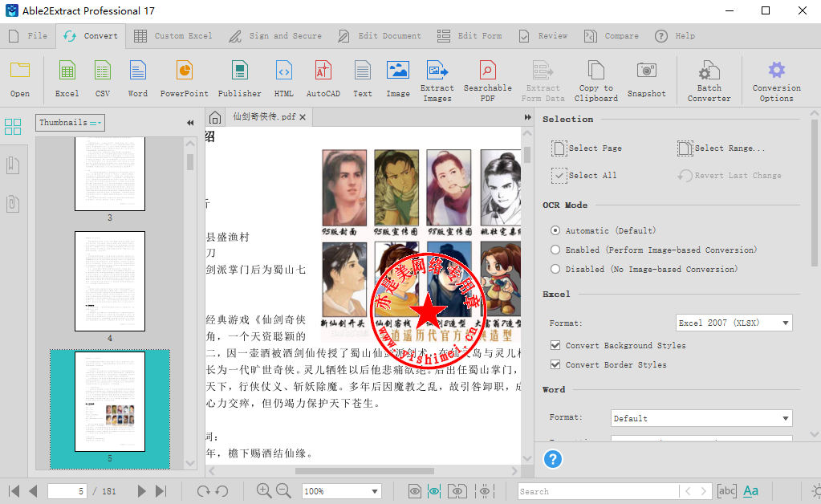Viewport: 821px width, 504px height.
Task: Switch to the Custom Excel tab
Action: click(x=173, y=36)
